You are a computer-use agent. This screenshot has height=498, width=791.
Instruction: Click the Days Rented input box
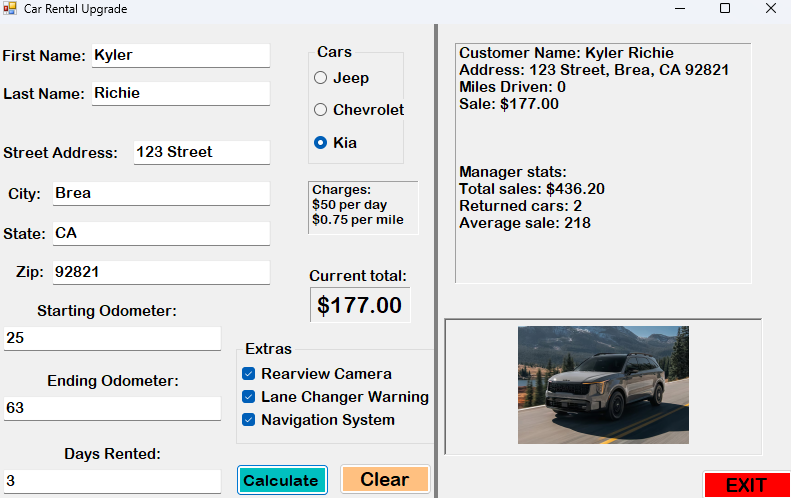111,481
